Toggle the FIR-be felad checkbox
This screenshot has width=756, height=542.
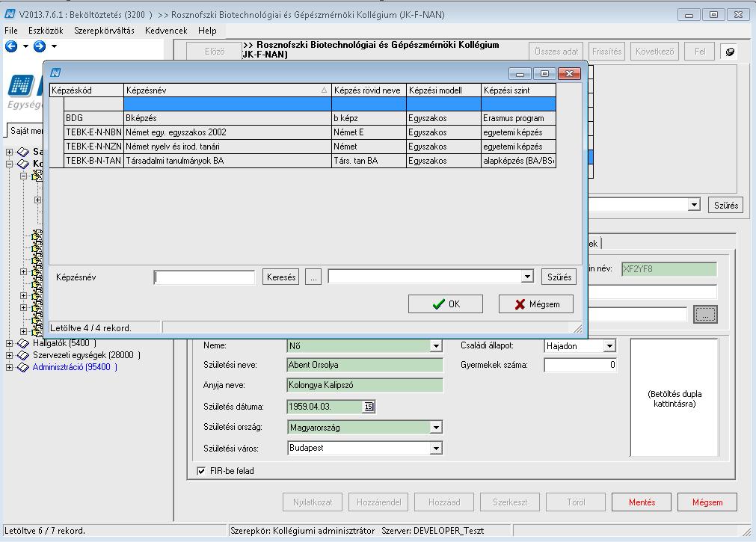[x=202, y=471]
